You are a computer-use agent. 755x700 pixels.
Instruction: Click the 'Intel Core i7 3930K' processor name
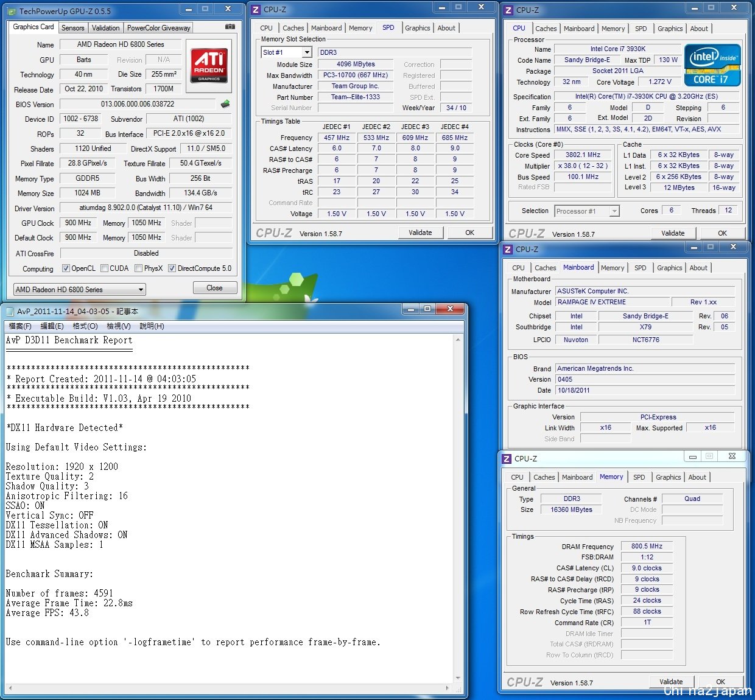617,49
